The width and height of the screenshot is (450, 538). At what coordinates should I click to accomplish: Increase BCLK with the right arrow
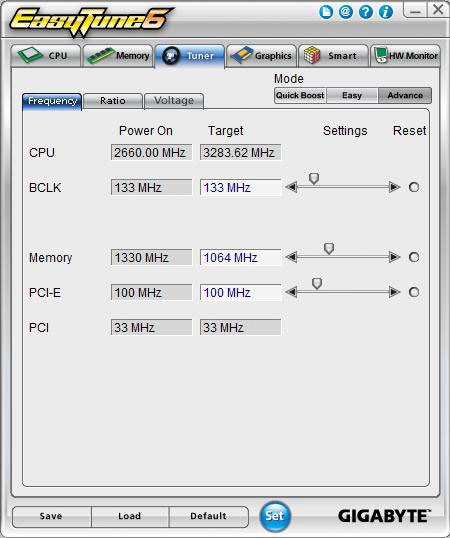tap(395, 187)
